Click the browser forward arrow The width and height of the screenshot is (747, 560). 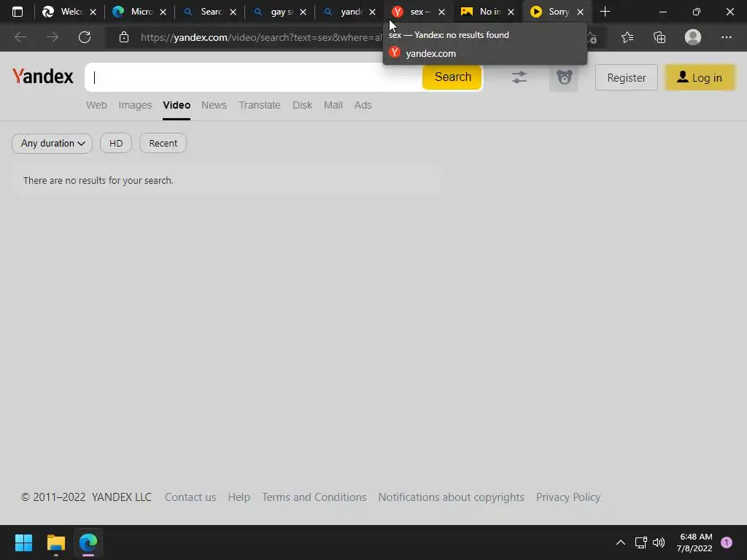53,37
